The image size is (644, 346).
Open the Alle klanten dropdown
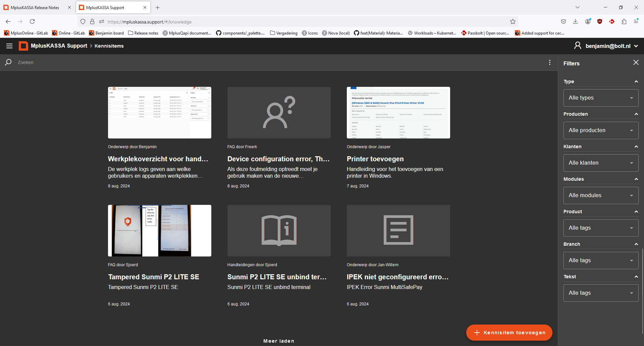(x=601, y=163)
